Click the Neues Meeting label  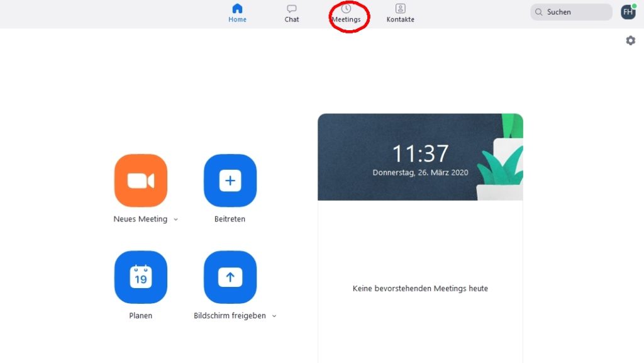140,220
